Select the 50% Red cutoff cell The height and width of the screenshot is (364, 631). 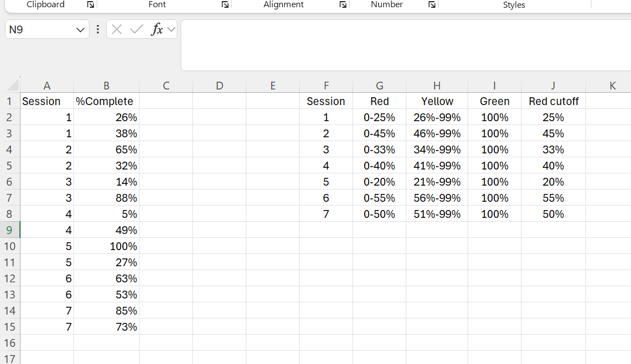[553, 214]
